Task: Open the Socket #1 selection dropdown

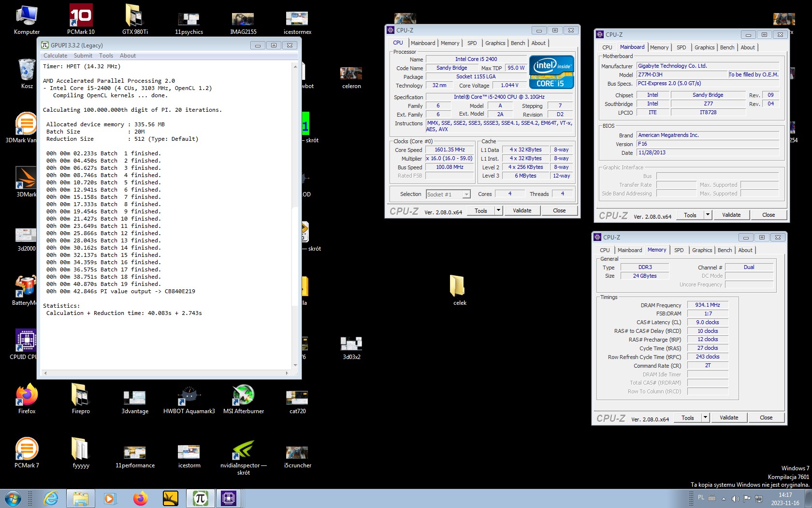Action: point(448,194)
